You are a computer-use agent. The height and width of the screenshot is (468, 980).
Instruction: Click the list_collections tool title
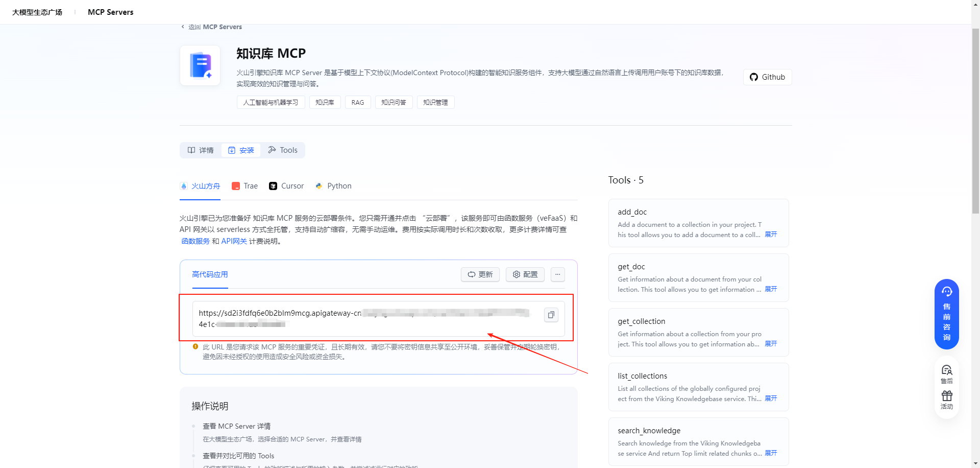643,376
